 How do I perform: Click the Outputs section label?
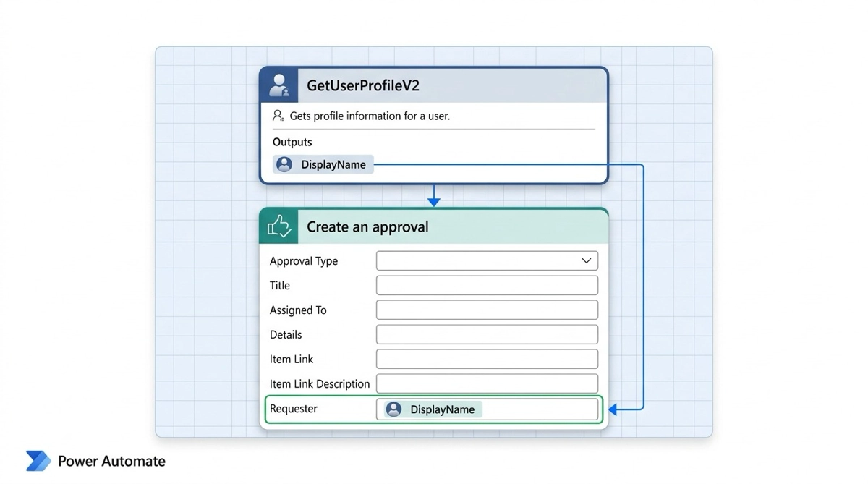coord(292,142)
